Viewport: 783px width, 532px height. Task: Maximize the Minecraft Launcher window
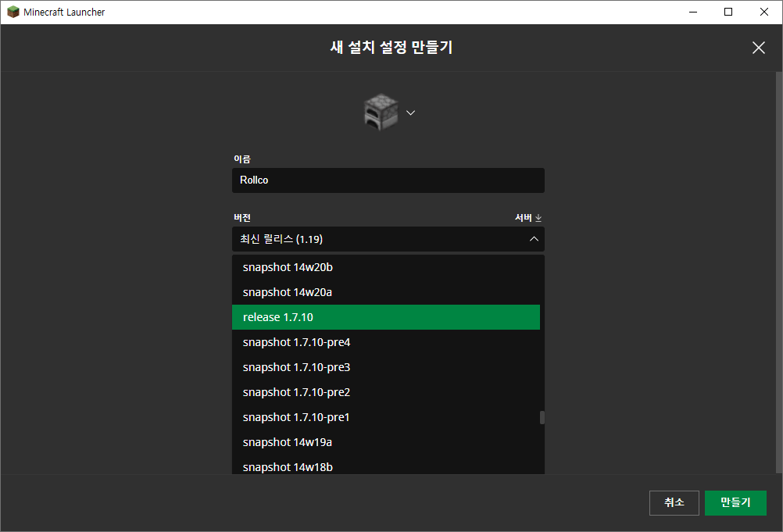click(x=728, y=12)
